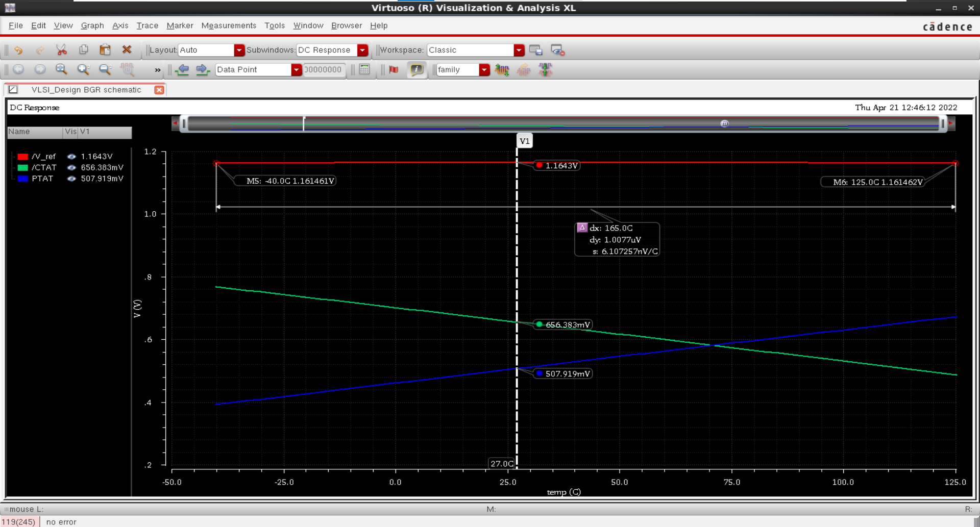Click the undo arrow icon

18,50
